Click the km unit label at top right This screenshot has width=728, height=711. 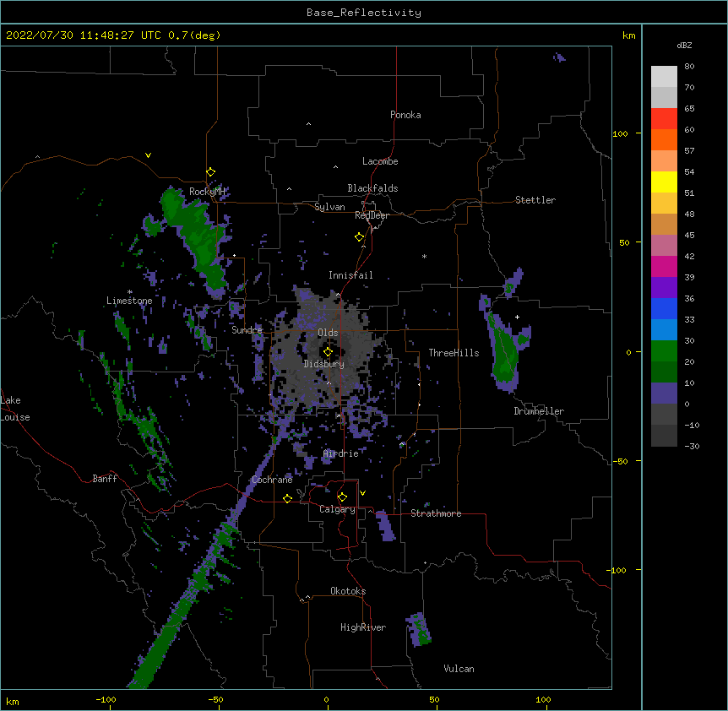[628, 35]
